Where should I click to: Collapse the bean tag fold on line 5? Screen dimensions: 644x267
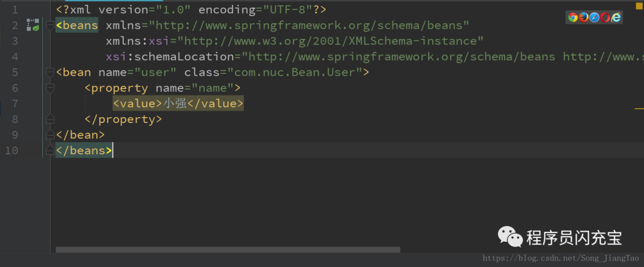pos(50,72)
